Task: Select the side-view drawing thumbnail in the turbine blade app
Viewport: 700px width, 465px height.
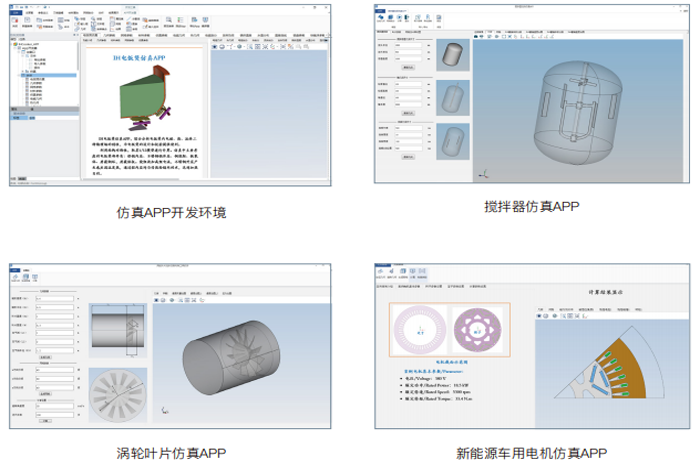Action: (x=118, y=330)
